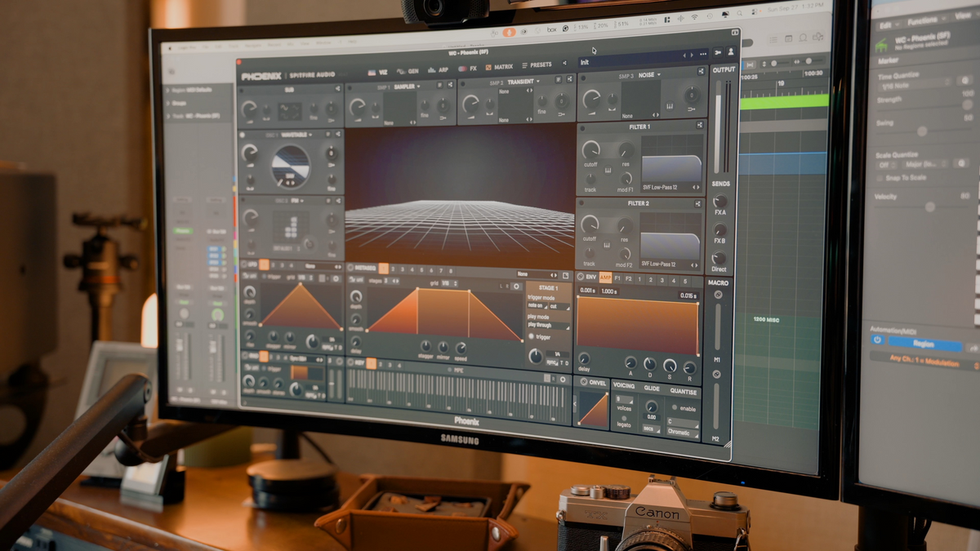Click the ENV power icon
Image resolution: width=980 pixels, height=551 pixels.
(582, 278)
